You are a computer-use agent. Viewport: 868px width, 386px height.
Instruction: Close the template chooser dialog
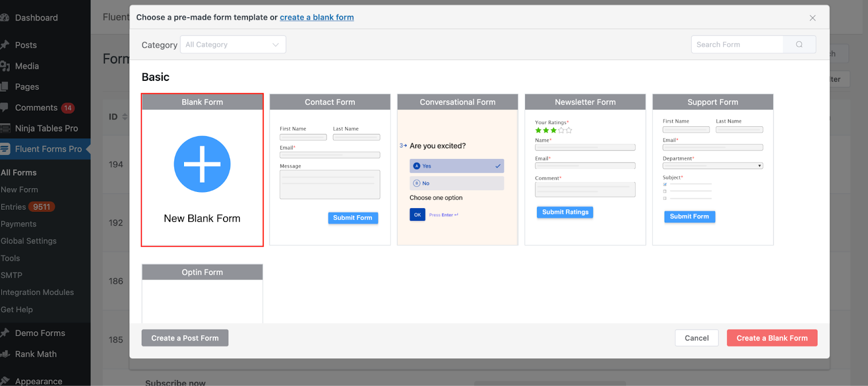pos(813,18)
